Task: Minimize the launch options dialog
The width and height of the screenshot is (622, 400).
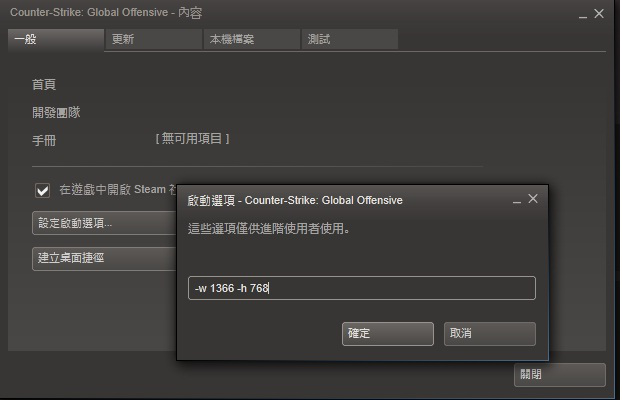Action: 516,202
